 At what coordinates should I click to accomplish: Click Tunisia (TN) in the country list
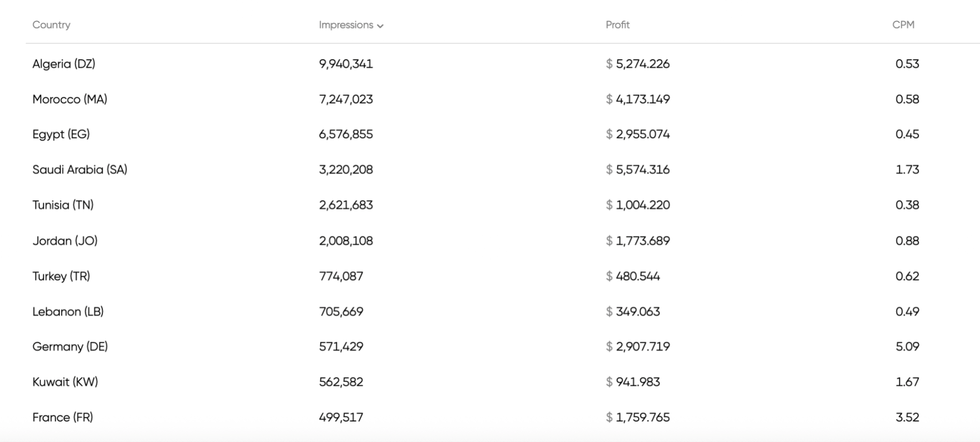click(63, 205)
